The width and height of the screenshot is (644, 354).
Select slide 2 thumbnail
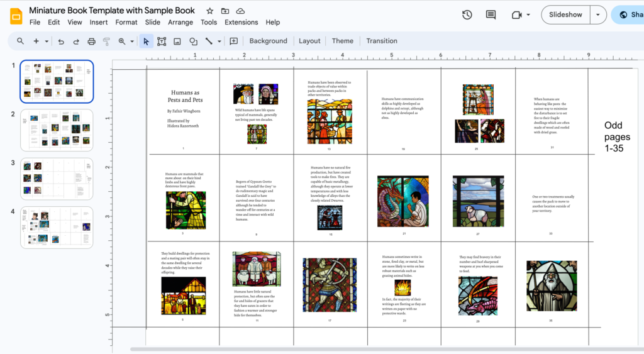point(57,130)
